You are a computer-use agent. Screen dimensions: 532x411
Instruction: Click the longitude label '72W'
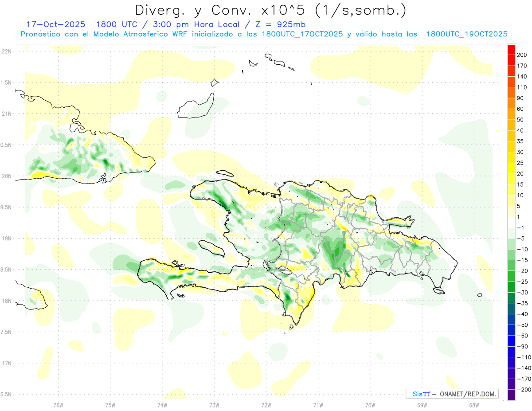266,405
